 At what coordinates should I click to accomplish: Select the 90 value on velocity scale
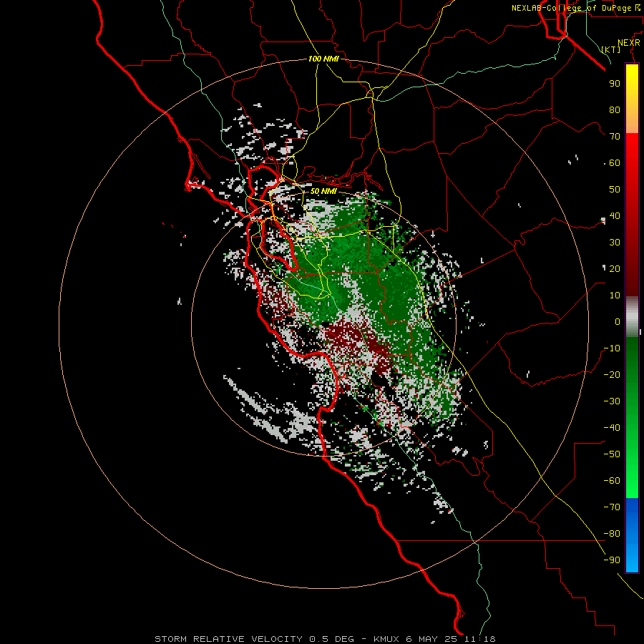coord(615,84)
